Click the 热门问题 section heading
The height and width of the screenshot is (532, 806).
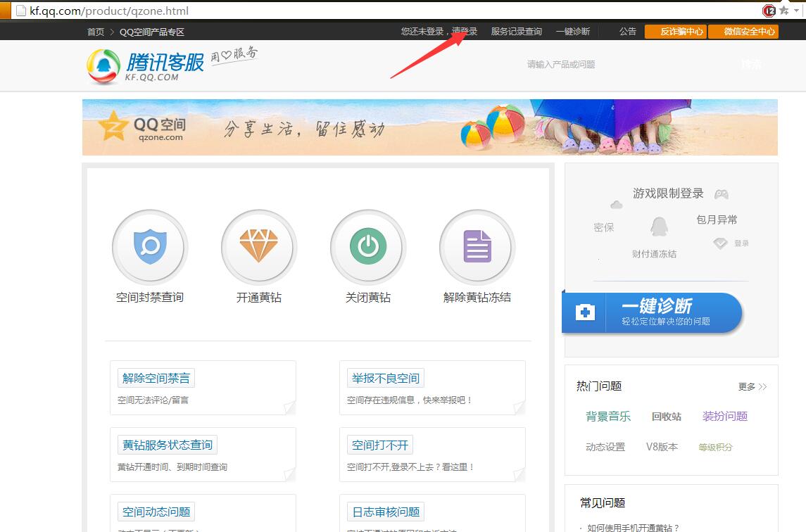(599, 386)
